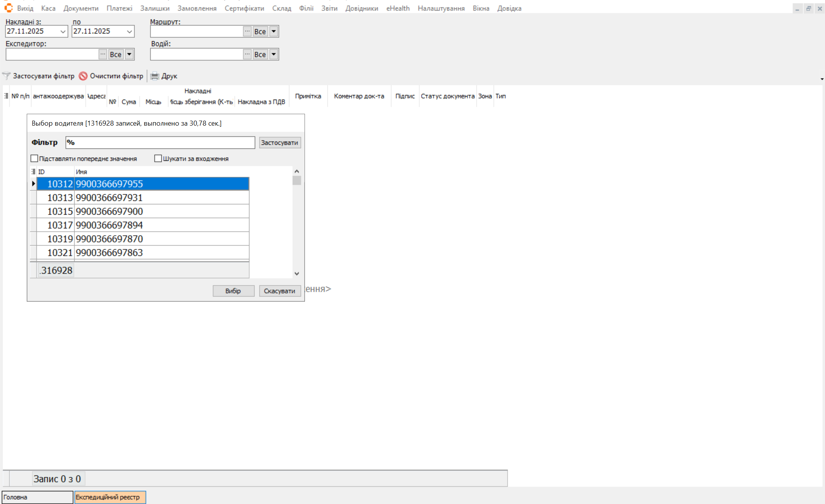Viewport: 825px width, 504px height.
Task: Click the printer icon for Друк
Action: (154, 76)
